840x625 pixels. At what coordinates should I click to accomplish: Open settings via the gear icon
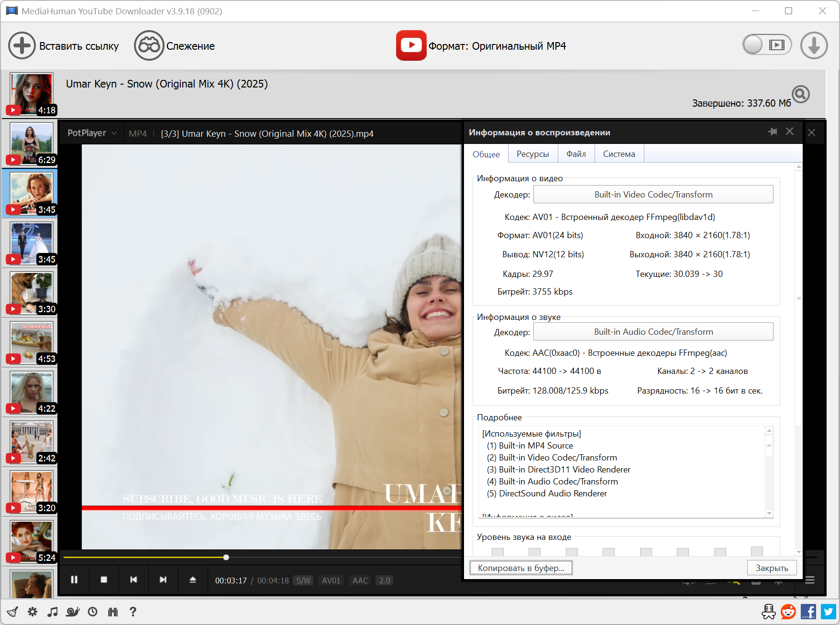pyautogui.click(x=33, y=612)
